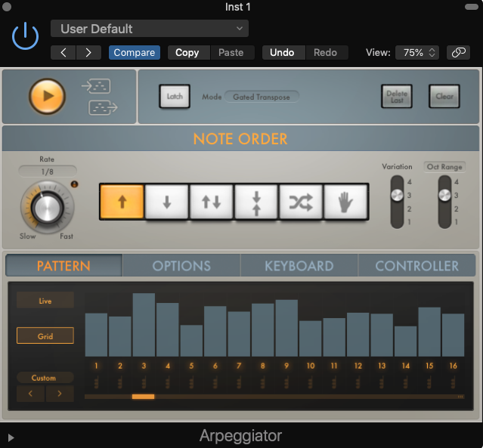The image size is (483, 448).
Task: Select the Up/Down note order icon
Action: tap(212, 202)
